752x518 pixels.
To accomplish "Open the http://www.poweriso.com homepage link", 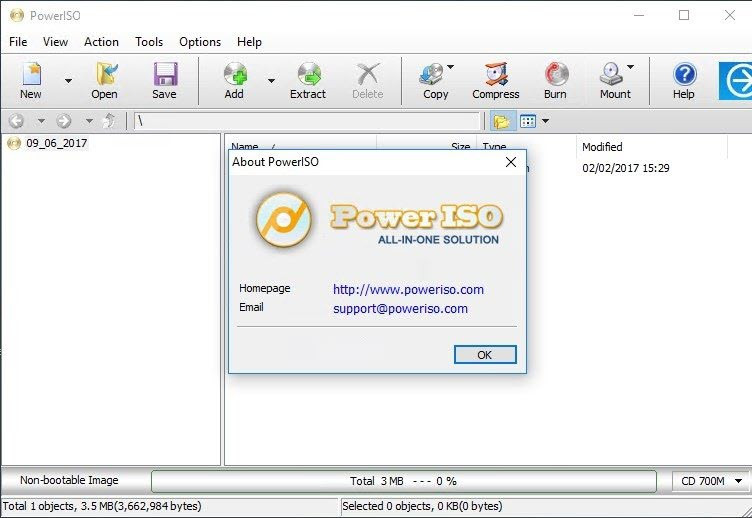I will (x=408, y=290).
